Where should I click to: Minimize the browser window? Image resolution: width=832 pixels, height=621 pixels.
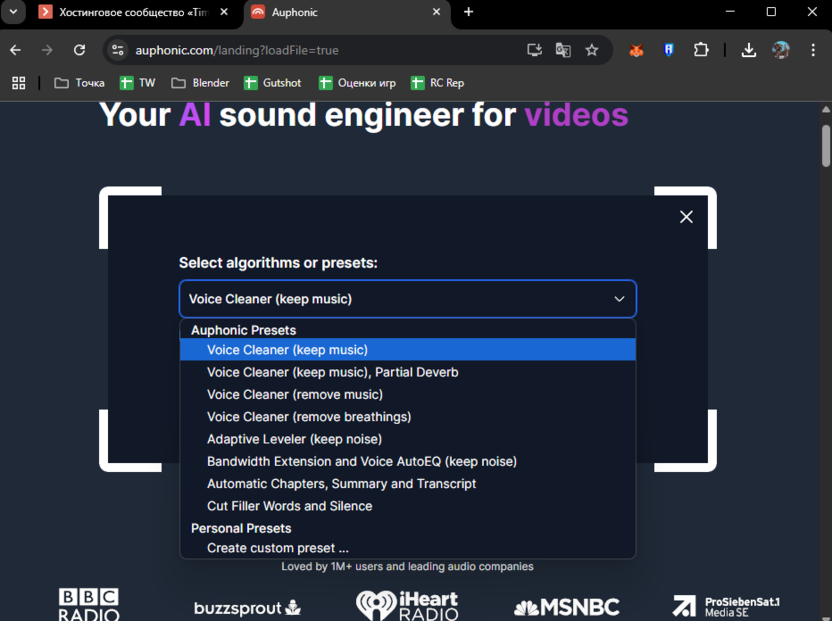point(730,12)
